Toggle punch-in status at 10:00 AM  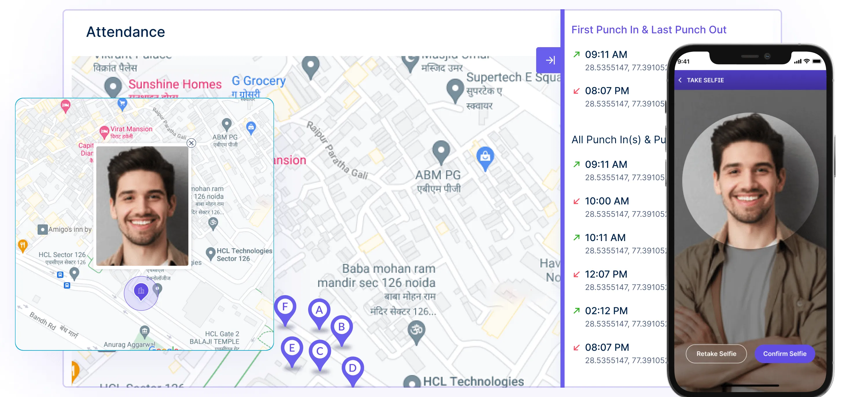576,201
